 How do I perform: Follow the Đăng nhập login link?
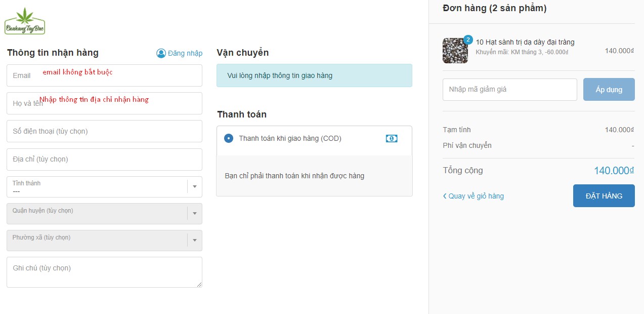[x=185, y=53]
